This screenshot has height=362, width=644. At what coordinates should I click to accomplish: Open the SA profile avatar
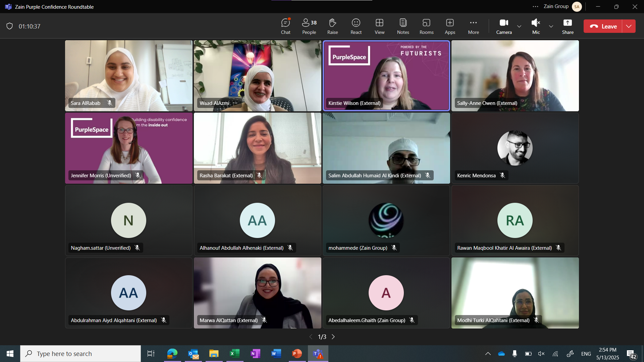tap(577, 7)
